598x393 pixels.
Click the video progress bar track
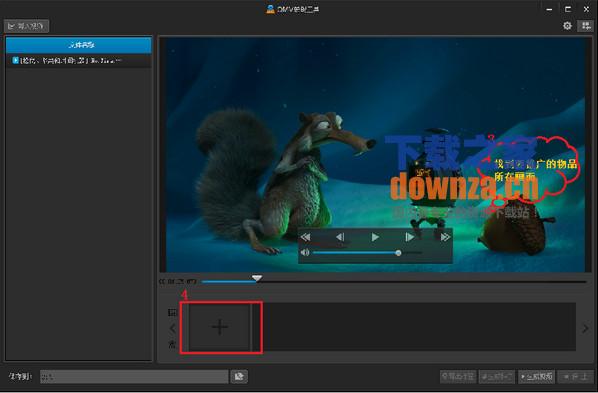click(x=394, y=282)
